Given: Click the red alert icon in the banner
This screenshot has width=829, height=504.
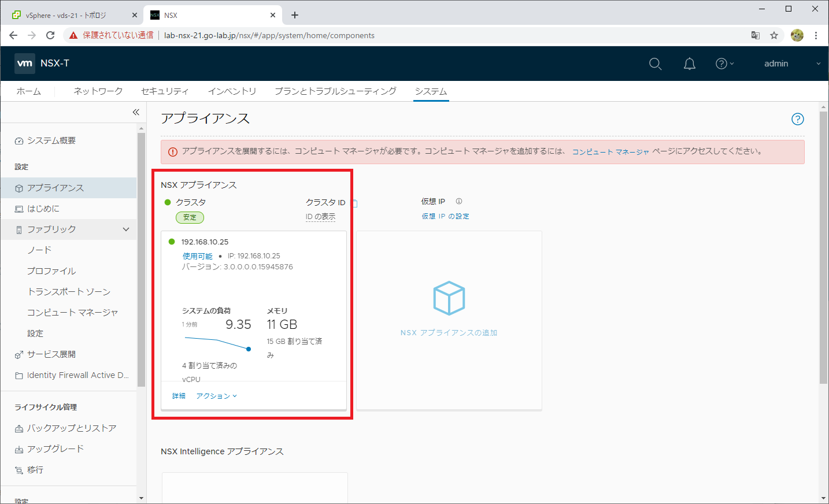Looking at the screenshot, I should (173, 152).
